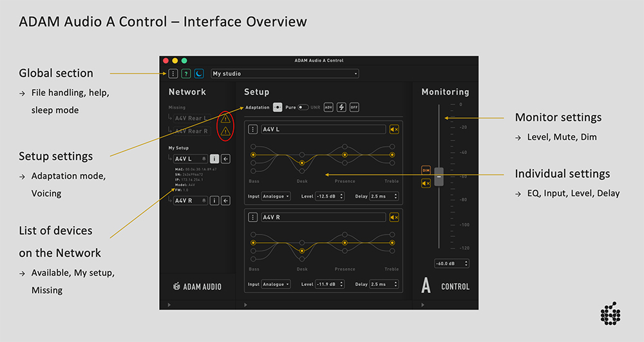Identify A4V L with bell icon
This screenshot has width=644, height=342.
point(204,159)
